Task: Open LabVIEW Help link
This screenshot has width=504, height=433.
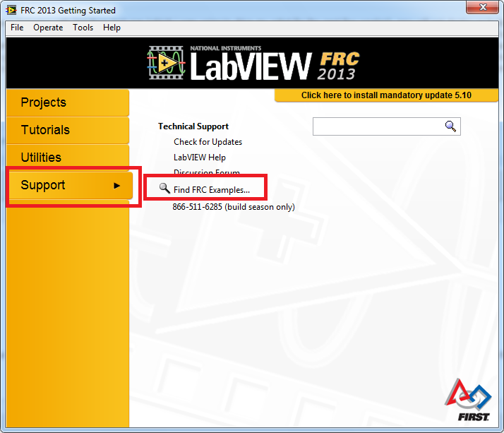Action: [200, 158]
